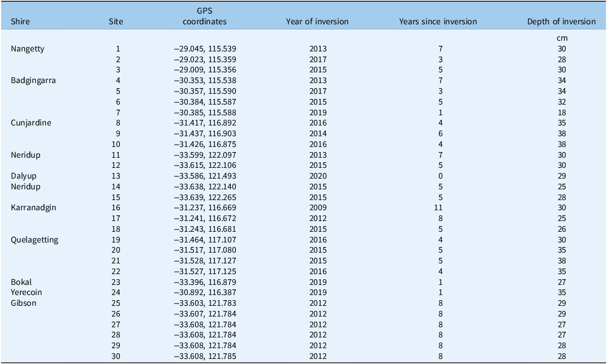Screen dimensions: 607x364
Task: Select coordinates −33.586, 121.493
Action: (x=205, y=176)
